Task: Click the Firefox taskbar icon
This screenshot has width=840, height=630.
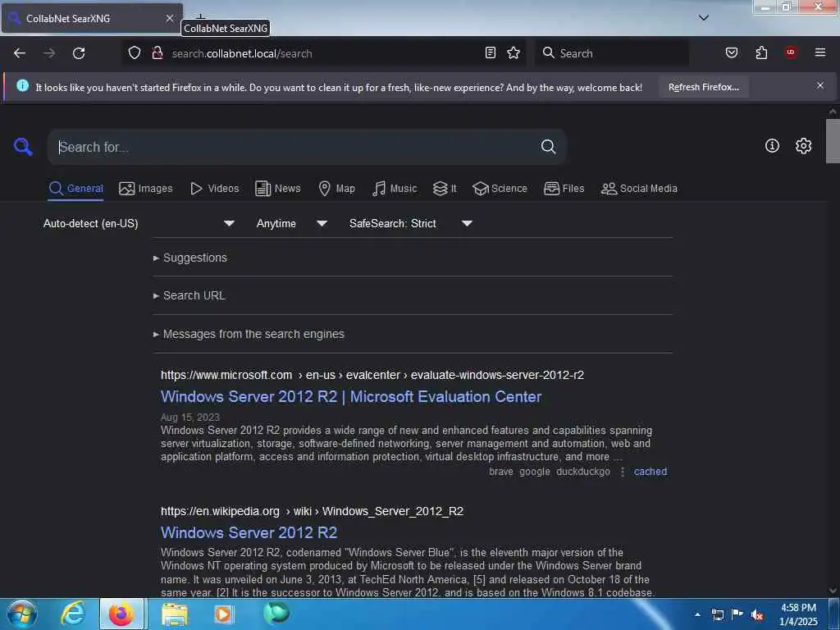Action: coord(121,614)
